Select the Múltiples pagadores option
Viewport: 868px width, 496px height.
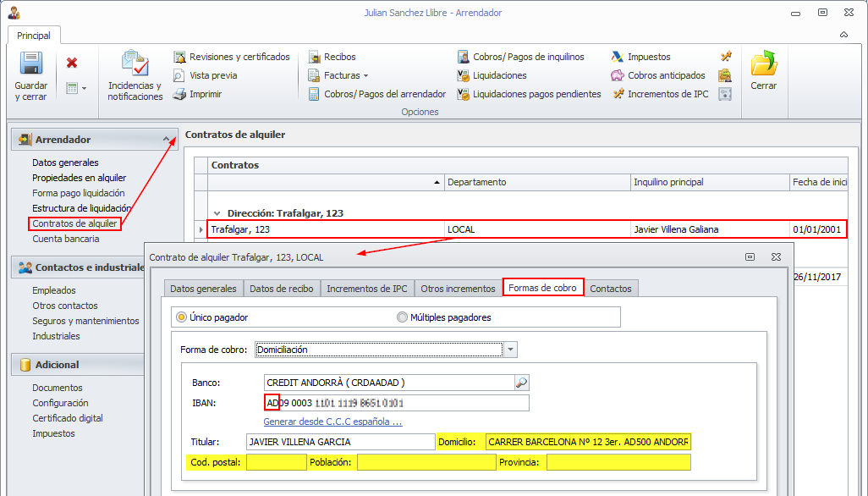tap(403, 317)
